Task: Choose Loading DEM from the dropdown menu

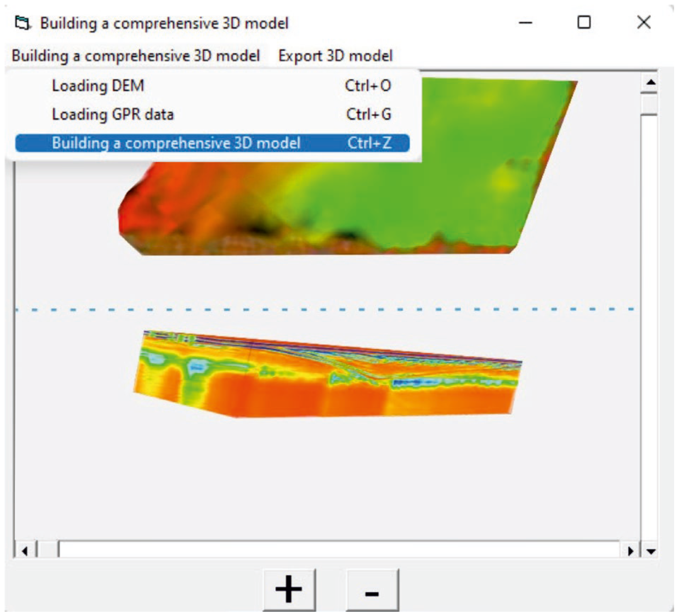Action: (98, 86)
